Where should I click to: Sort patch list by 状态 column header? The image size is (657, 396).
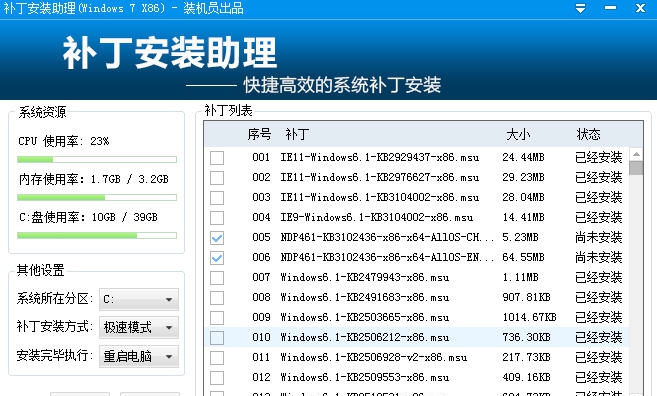588,134
